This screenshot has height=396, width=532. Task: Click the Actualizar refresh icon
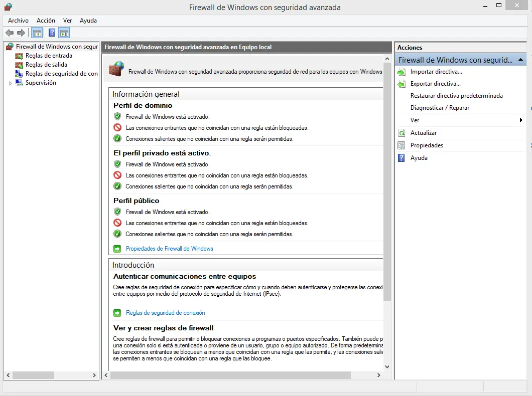pos(402,133)
